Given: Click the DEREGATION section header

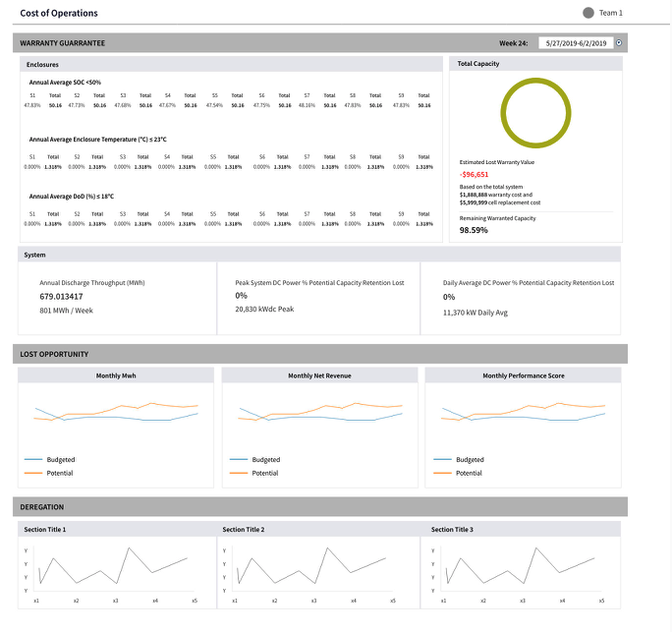Looking at the screenshot, I should point(41,507).
